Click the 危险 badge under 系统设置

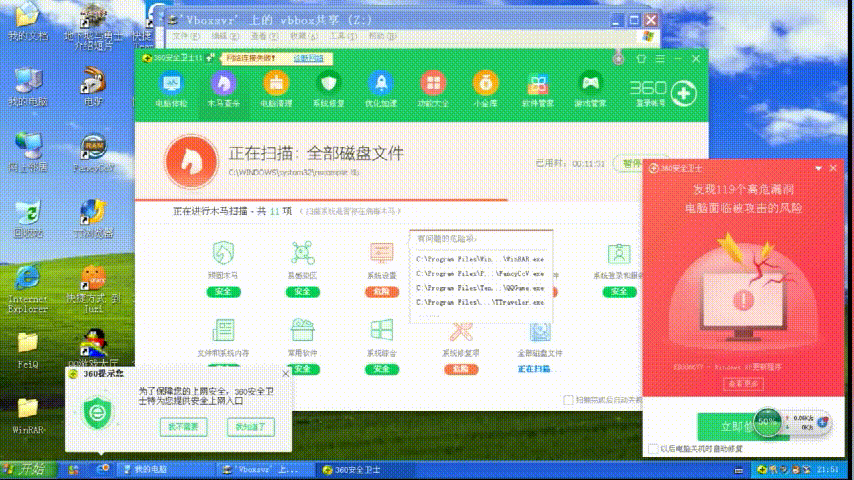[x=381, y=291]
